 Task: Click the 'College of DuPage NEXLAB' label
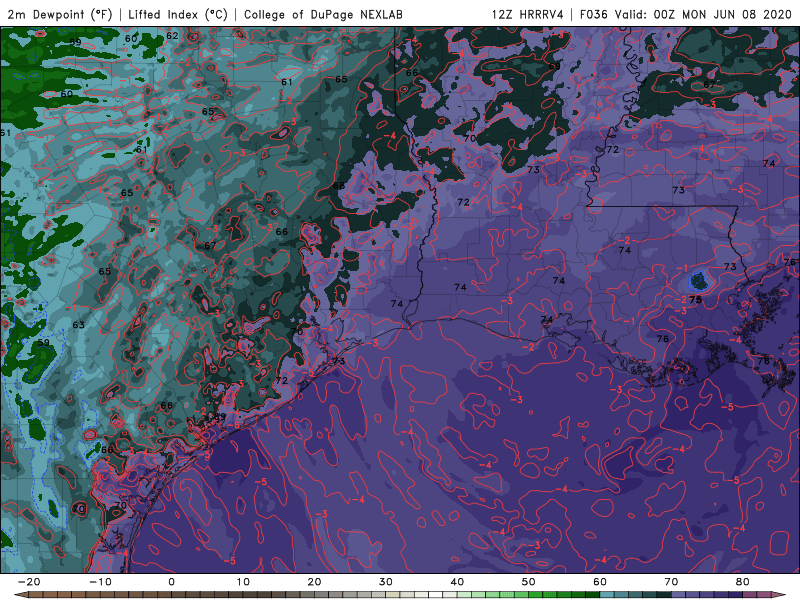(323, 14)
